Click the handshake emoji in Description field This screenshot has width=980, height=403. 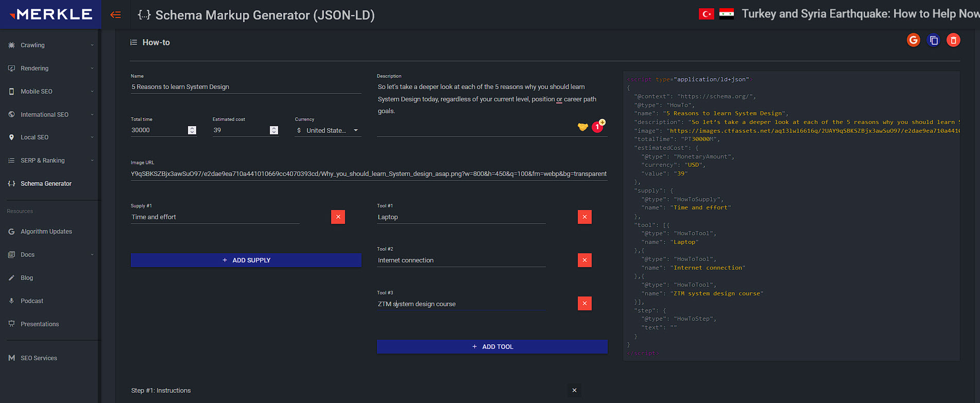coord(582,127)
